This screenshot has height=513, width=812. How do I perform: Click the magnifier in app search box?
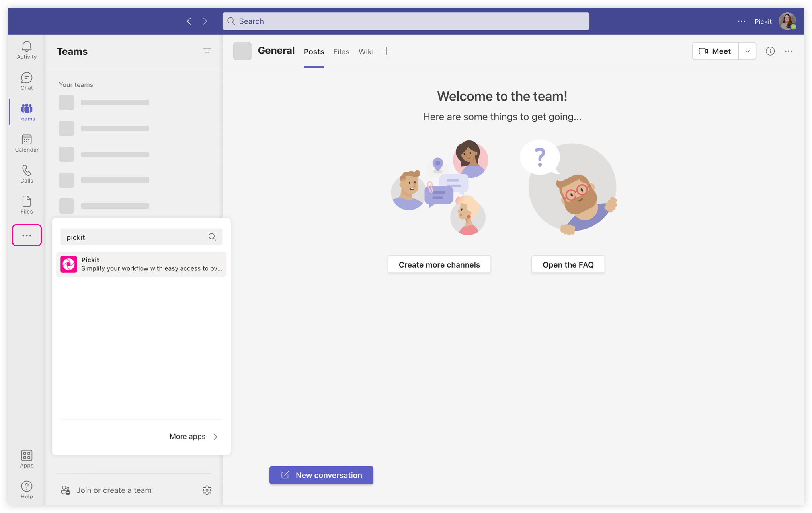pyautogui.click(x=212, y=237)
